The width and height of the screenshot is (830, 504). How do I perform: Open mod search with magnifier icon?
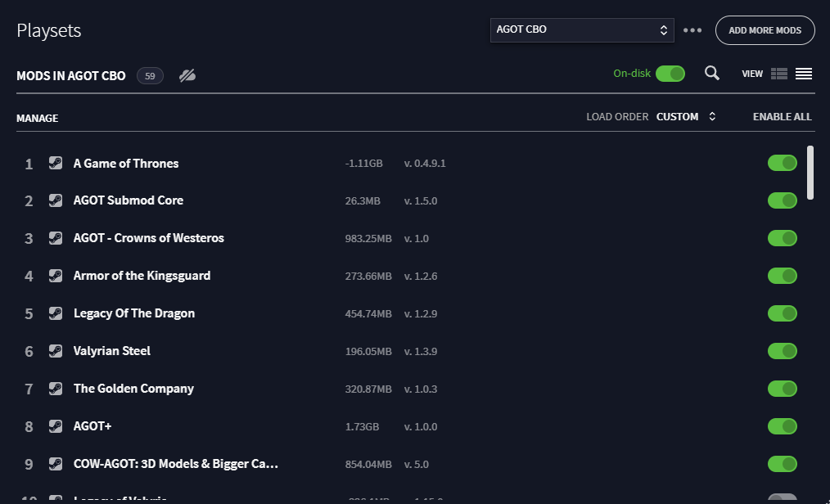coord(712,73)
